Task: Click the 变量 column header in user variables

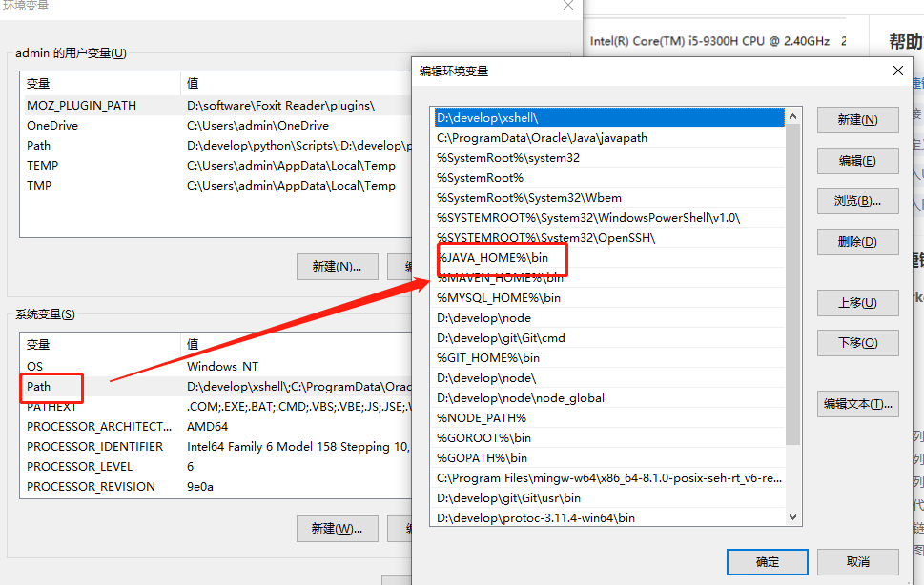Action: tap(100, 84)
